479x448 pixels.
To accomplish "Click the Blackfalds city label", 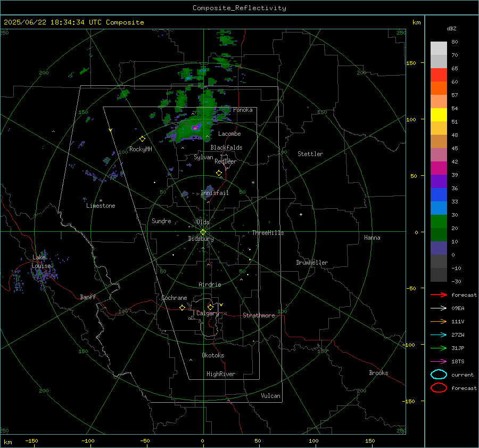I will click(226, 148).
